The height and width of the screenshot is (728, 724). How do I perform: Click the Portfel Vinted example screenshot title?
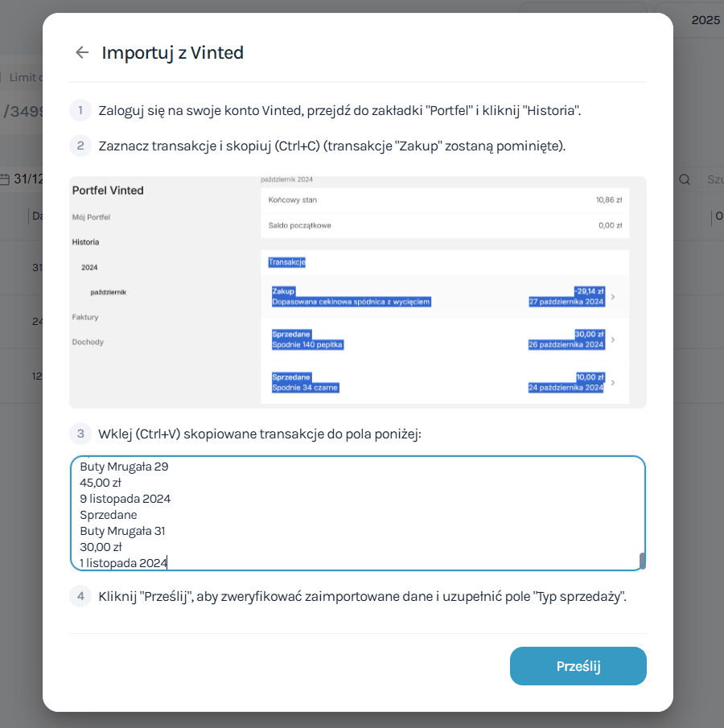coord(108,191)
